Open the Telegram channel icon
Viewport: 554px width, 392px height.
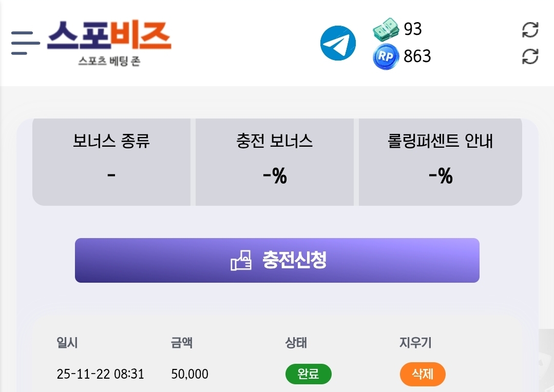coord(338,43)
